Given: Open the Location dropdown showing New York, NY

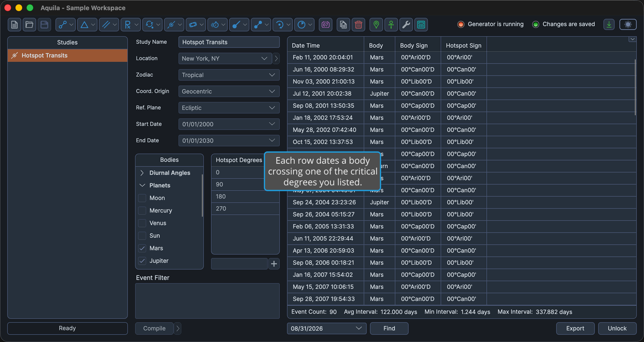Looking at the screenshot, I should point(225,58).
